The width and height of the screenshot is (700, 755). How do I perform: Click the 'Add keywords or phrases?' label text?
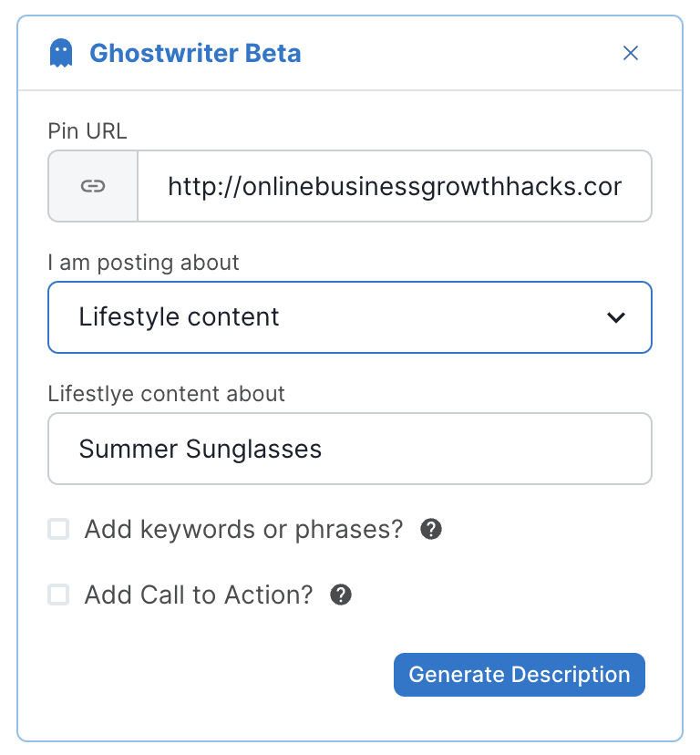pos(243,529)
